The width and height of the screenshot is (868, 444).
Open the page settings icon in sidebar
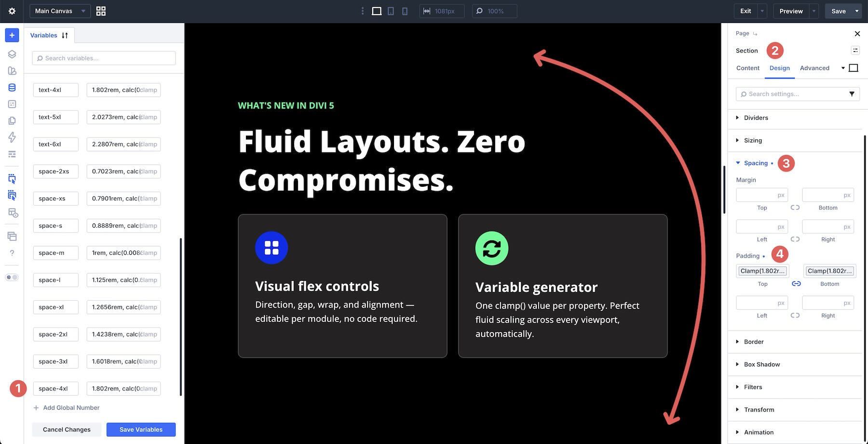click(x=12, y=104)
